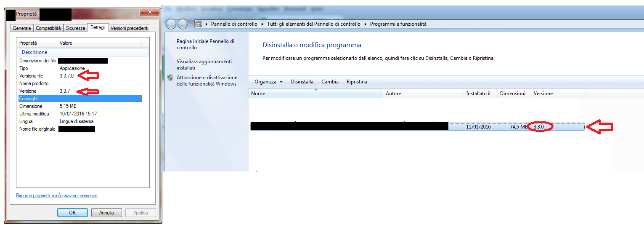Select Ultima modifica property label

pyautogui.click(x=34, y=114)
